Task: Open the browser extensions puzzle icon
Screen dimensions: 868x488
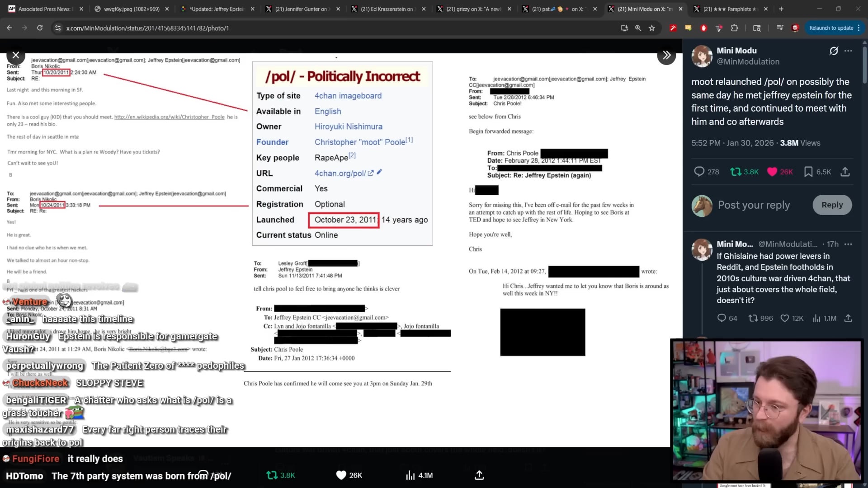Action: (734, 28)
